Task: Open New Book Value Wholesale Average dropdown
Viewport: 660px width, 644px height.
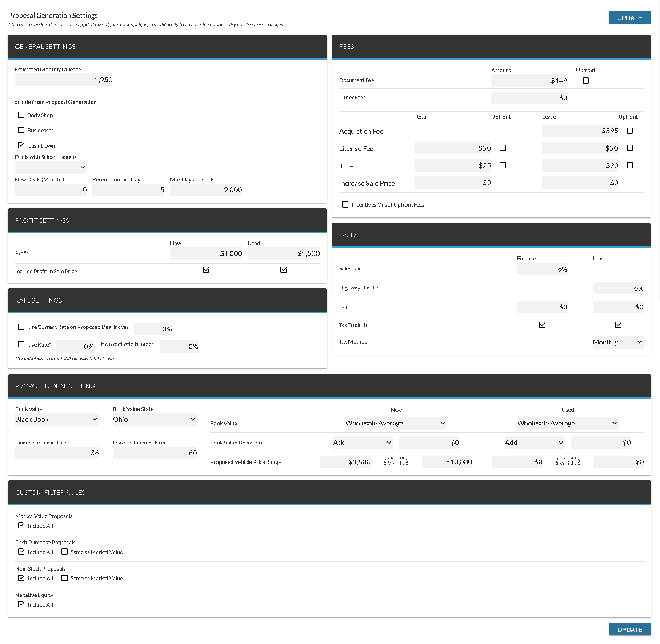Action: pyautogui.click(x=395, y=423)
